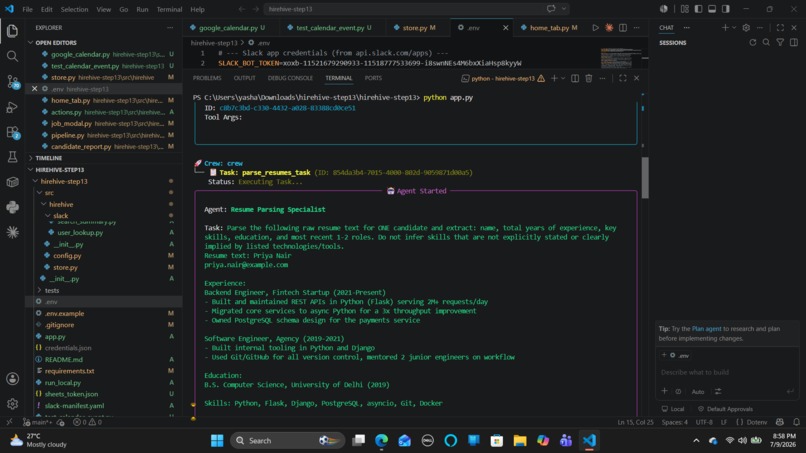Click the terminal vertical scrollbar thumb

pyautogui.click(x=645, y=177)
